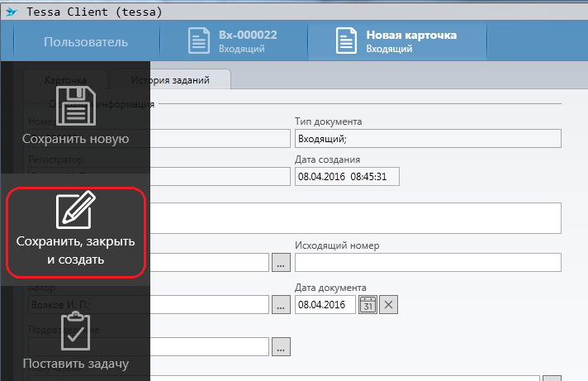The width and height of the screenshot is (588, 381).
Task: Click the large empty text area
Action: (x=355, y=218)
